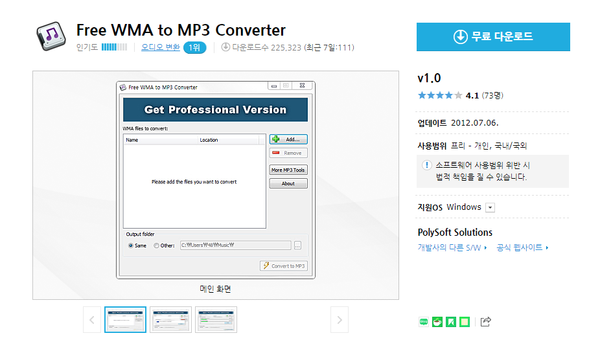The width and height of the screenshot is (589, 364).
Task: Minimize the converter window in screenshot
Action: tap(274, 85)
